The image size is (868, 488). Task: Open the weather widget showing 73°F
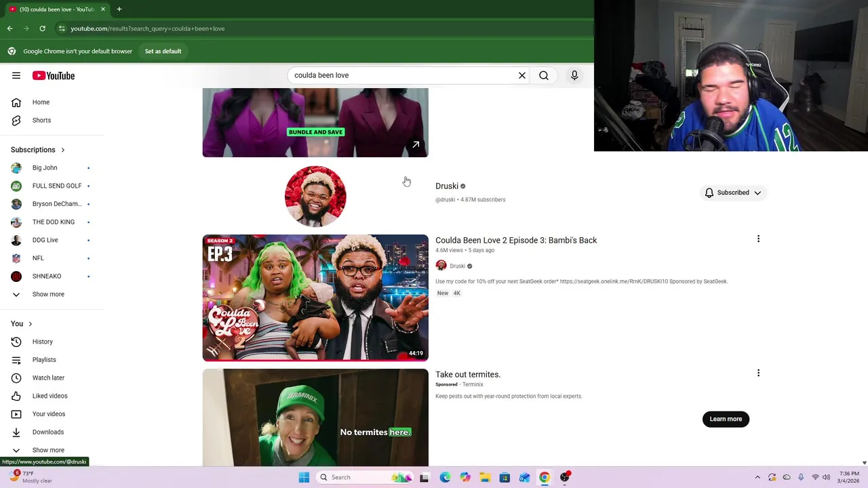31,477
